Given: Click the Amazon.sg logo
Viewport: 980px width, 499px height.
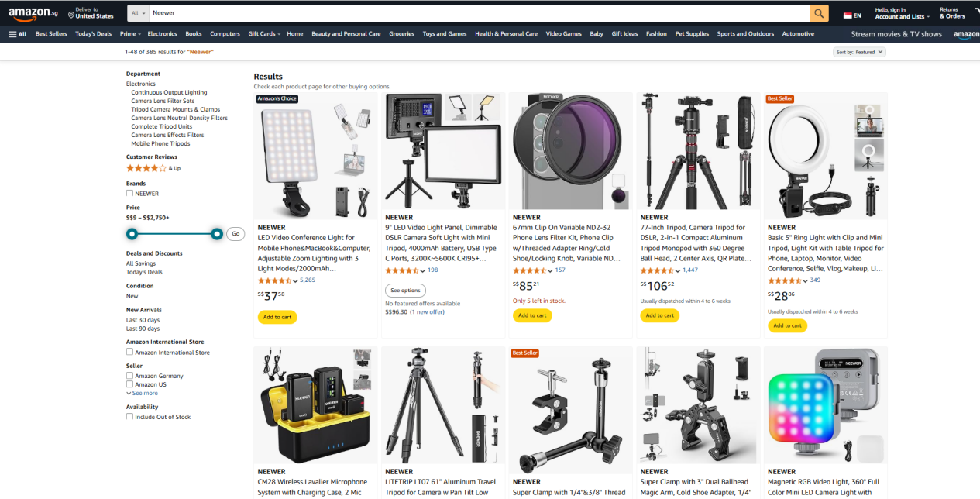Looking at the screenshot, I should (33, 14).
